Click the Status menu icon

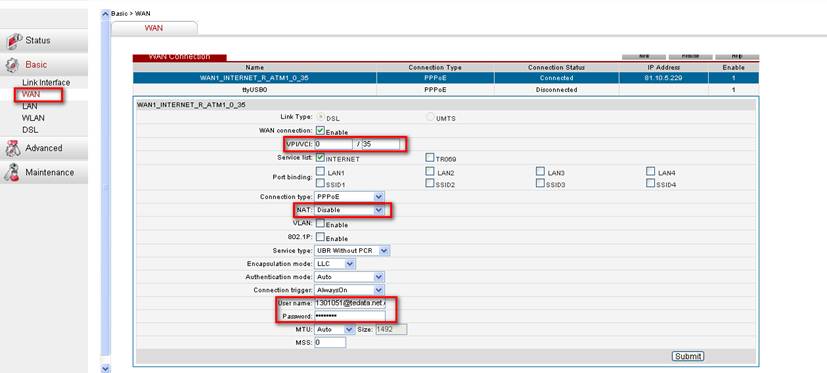[x=15, y=41]
